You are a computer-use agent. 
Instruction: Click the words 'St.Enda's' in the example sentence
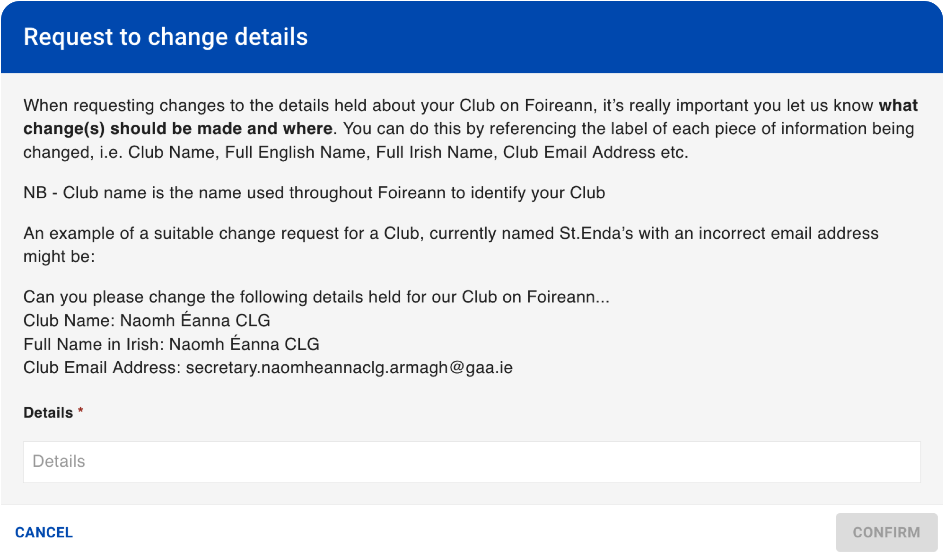pos(596,234)
